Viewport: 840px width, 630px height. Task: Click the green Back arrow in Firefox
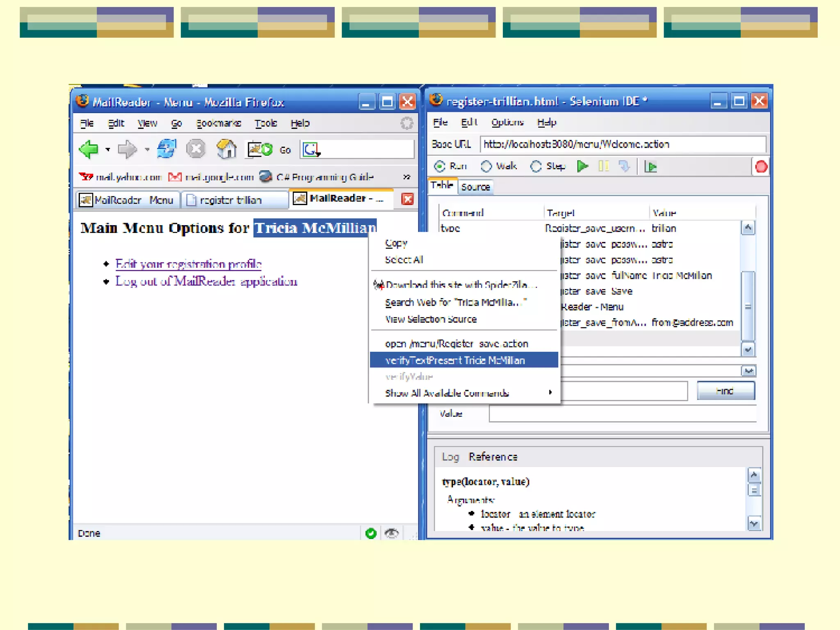click(89, 149)
